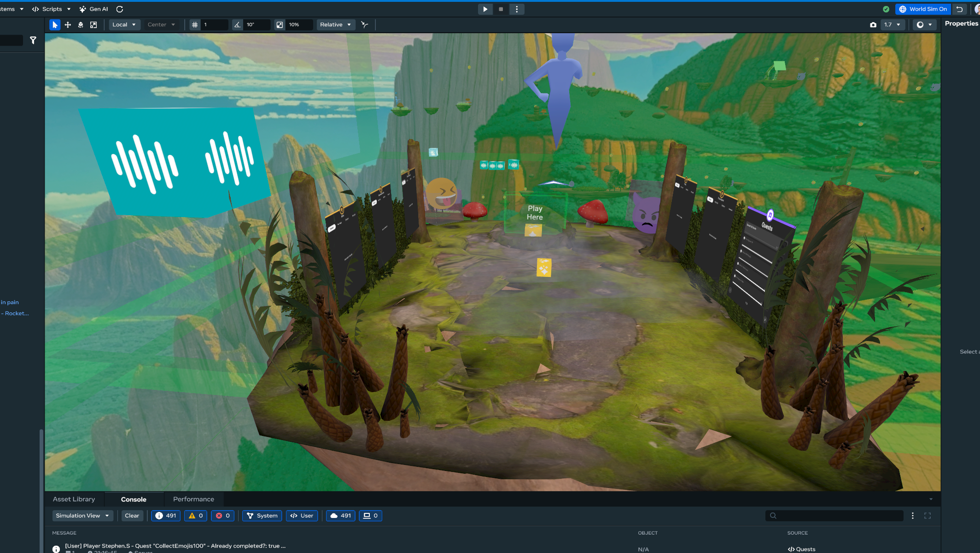
Task: Toggle World Sim On
Action: pos(923,9)
